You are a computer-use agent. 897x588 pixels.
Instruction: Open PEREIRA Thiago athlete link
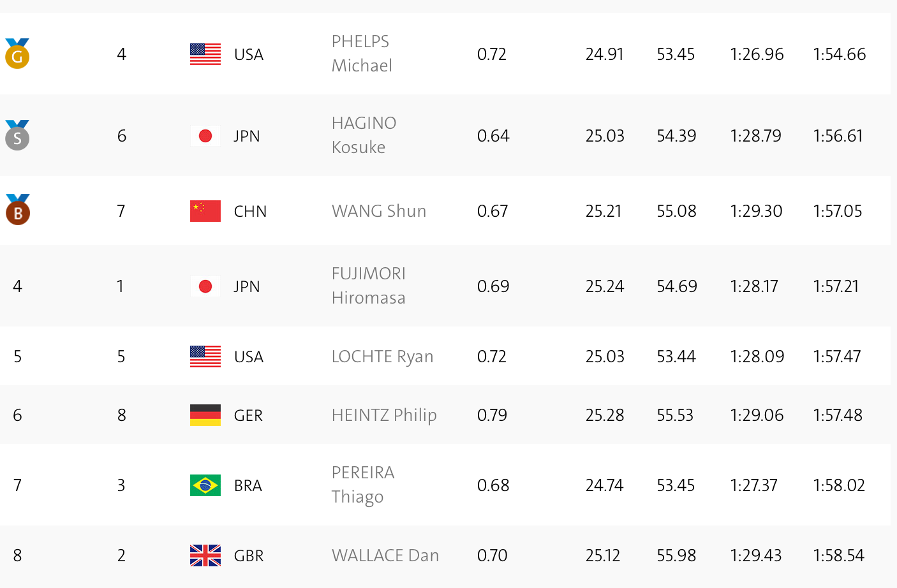pos(363,485)
